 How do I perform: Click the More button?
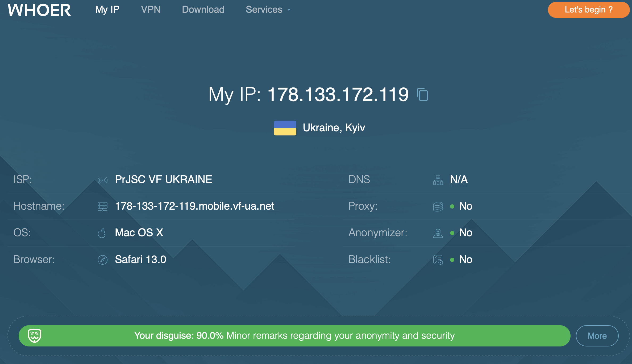pyautogui.click(x=597, y=336)
